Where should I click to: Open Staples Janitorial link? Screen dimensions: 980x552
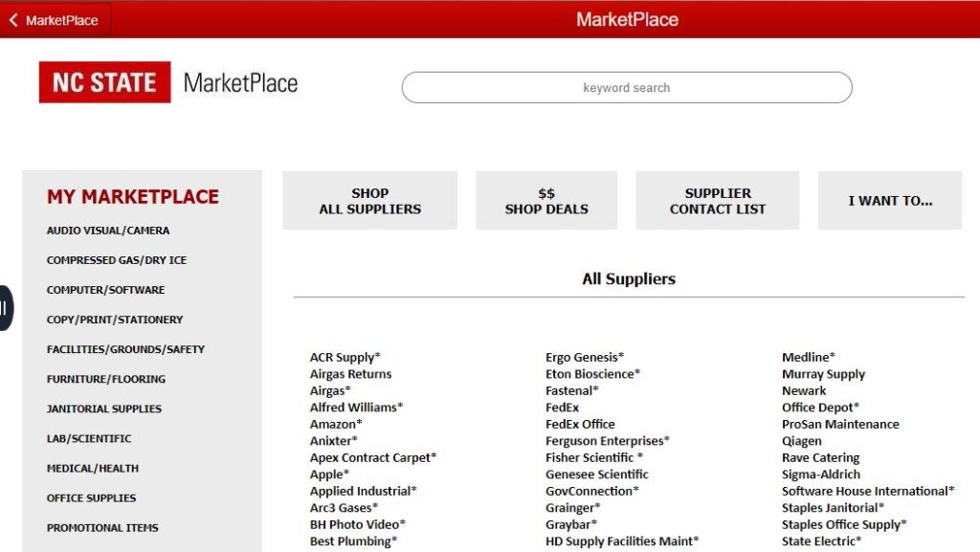click(833, 508)
